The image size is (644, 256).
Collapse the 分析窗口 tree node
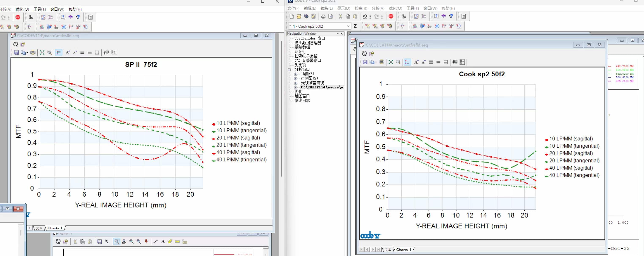[x=289, y=70]
